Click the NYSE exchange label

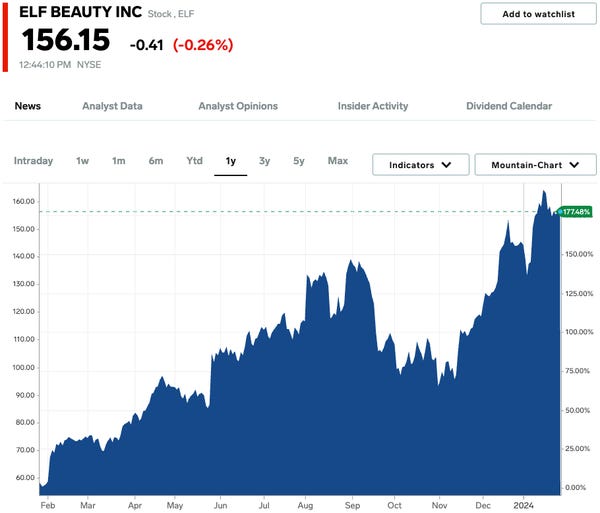pyautogui.click(x=89, y=65)
